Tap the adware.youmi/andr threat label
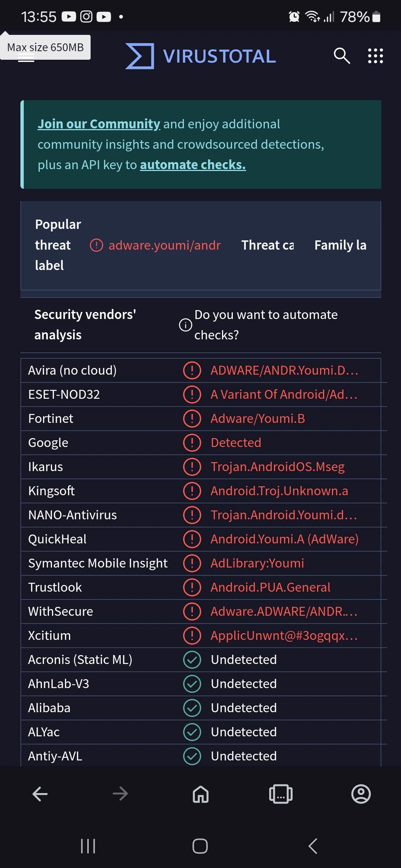 pyautogui.click(x=164, y=245)
